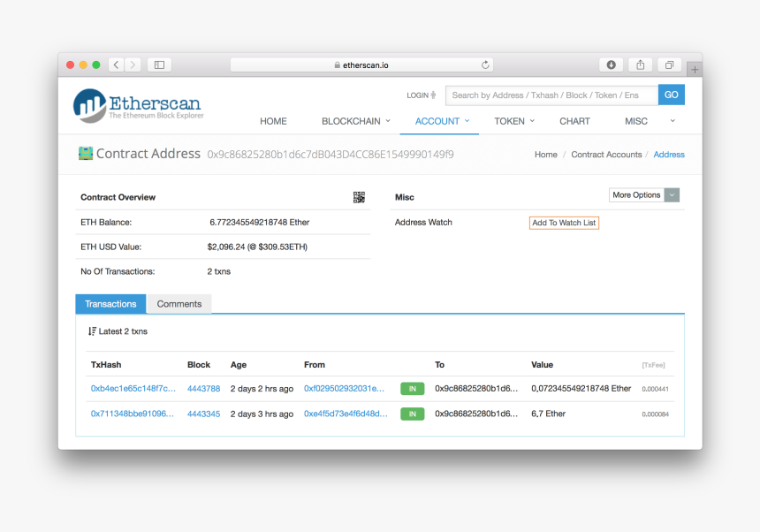Click the Add To Watch List button
Image resolution: width=760 pixels, height=532 pixels.
[564, 223]
